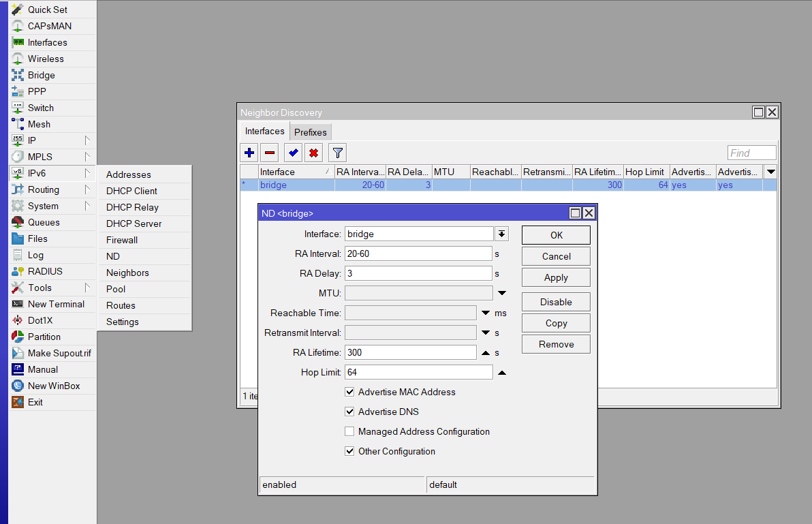Click the Find search box

(751, 153)
